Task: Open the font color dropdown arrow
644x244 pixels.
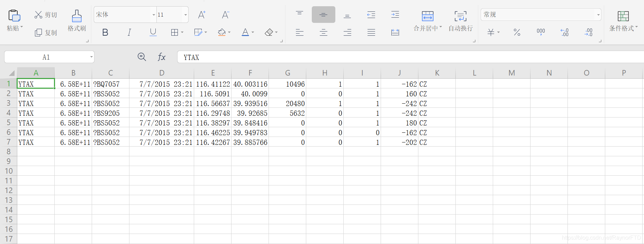Action: pos(253,32)
